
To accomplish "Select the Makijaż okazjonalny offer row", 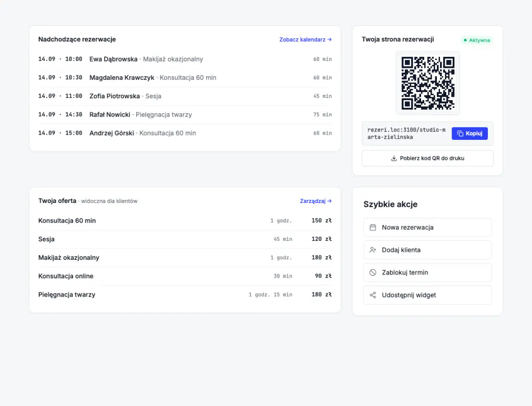I will coord(185,258).
